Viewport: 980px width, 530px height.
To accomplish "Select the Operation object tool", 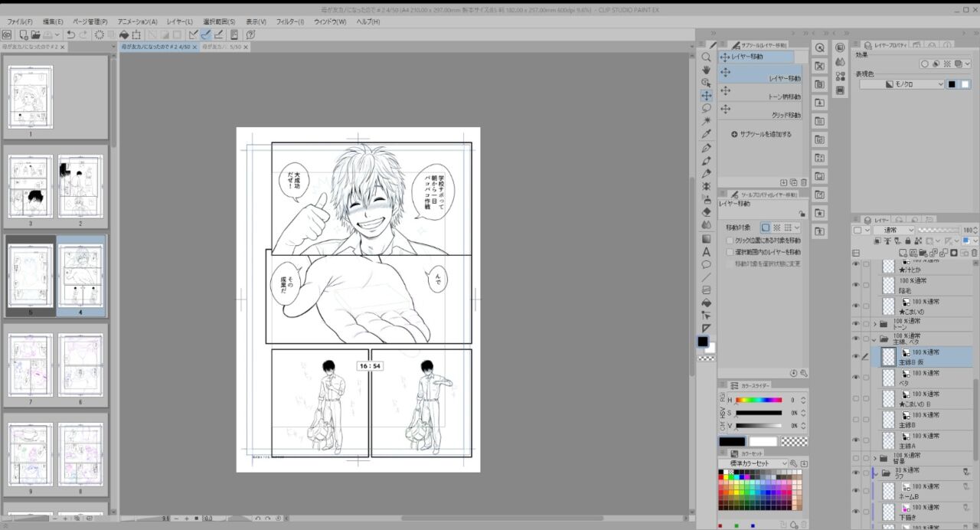I will tap(706, 83).
